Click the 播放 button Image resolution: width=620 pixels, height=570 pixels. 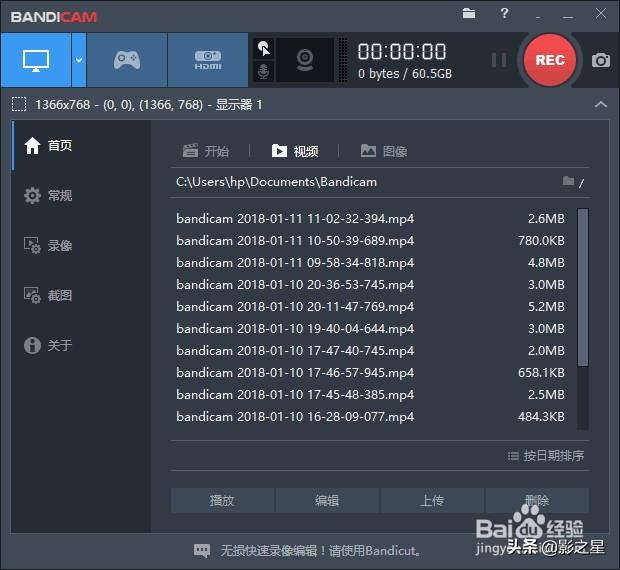(222, 501)
